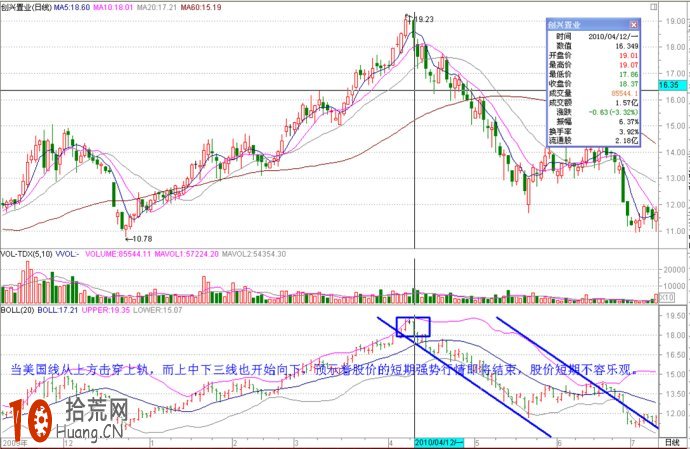Click the X10 volume scale box
The height and width of the screenshot is (449, 690).
[667, 298]
